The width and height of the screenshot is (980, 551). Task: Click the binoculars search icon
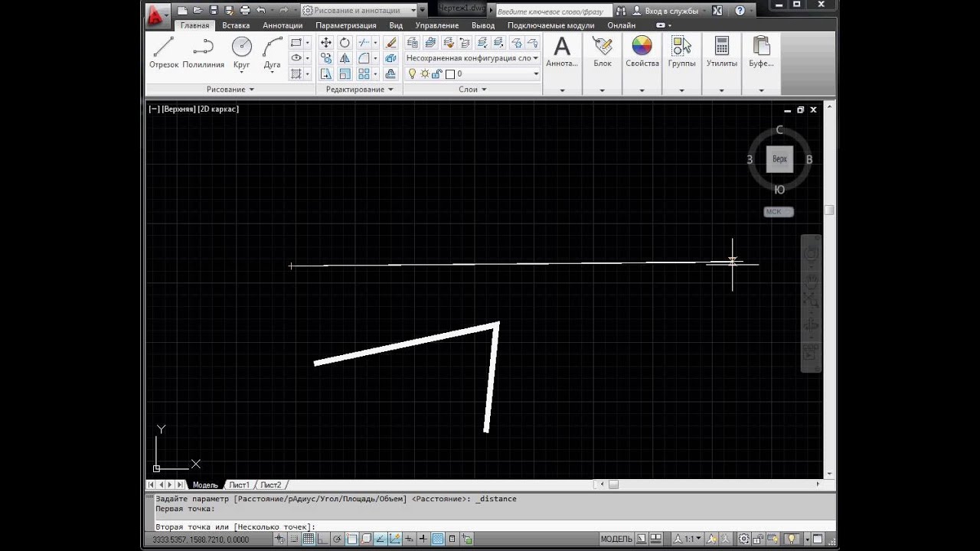(x=620, y=11)
